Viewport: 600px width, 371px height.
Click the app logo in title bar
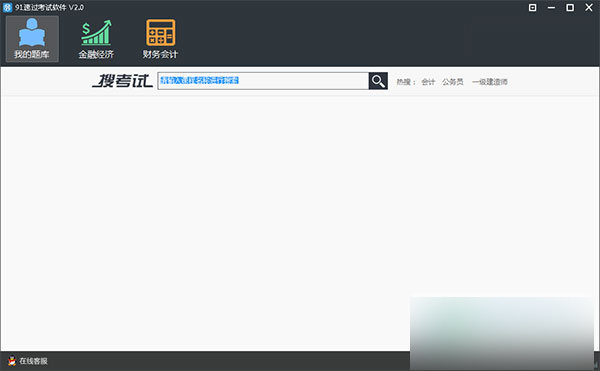(x=7, y=7)
